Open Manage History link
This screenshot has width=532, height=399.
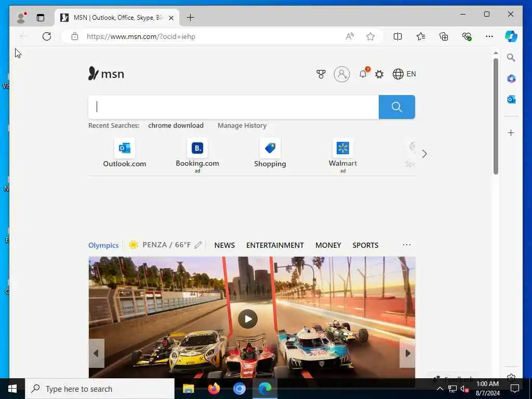tap(242, 126)
